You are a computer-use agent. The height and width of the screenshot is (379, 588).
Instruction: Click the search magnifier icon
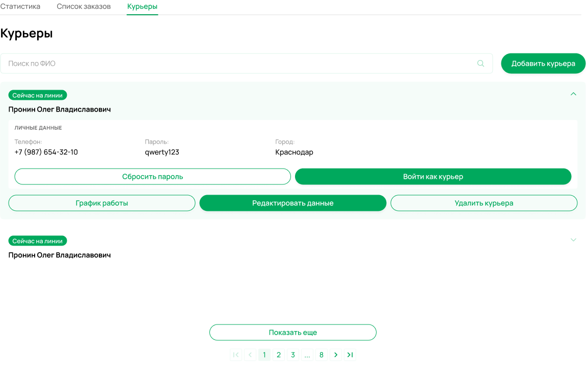[x=480, y=63]
